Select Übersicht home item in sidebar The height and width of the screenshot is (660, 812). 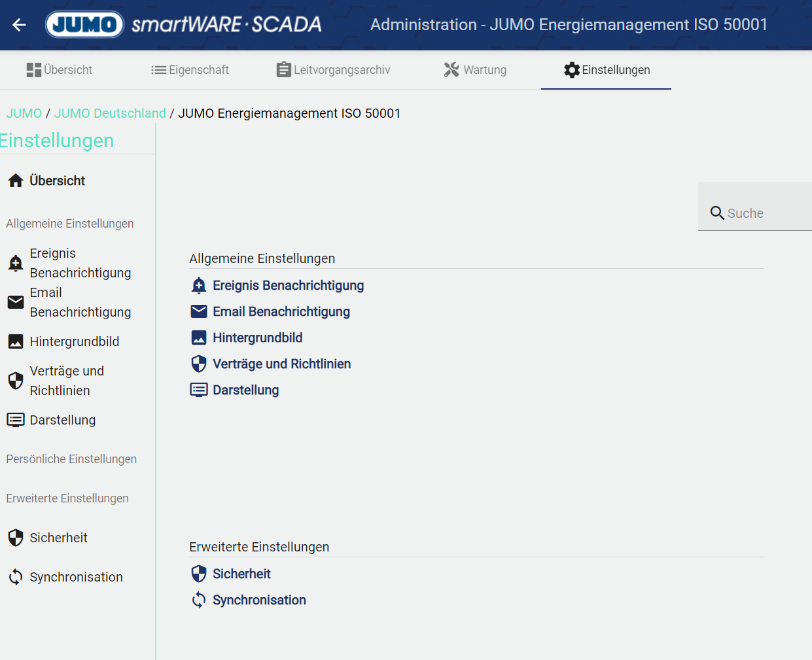(x=57, y=181)
